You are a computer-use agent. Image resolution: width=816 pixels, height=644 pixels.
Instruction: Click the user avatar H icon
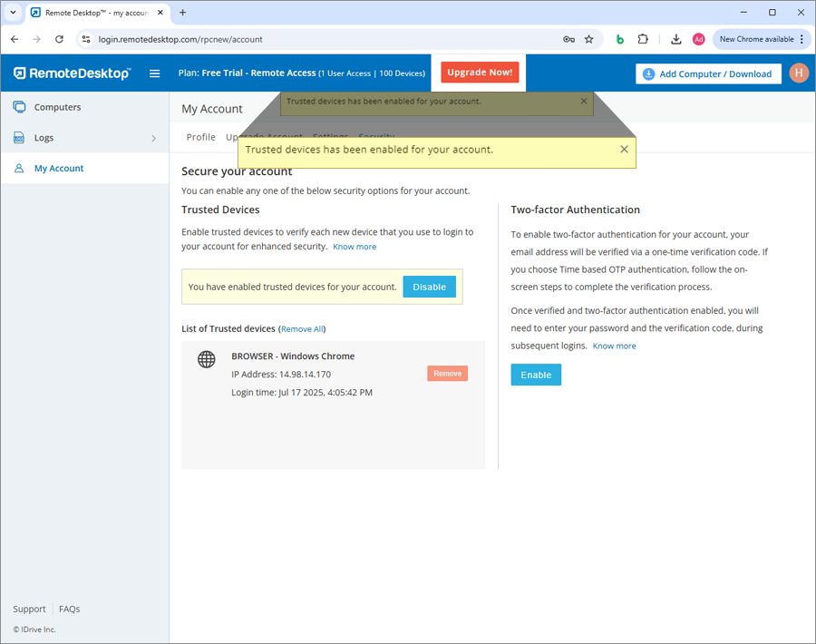798,73
